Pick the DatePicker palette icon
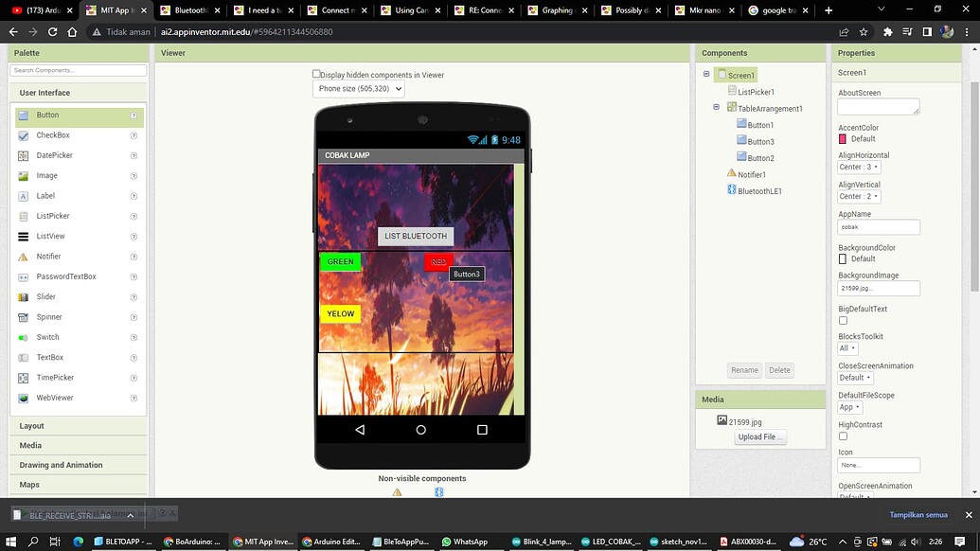Screen dimensions: 980x551 pos(23,155)
